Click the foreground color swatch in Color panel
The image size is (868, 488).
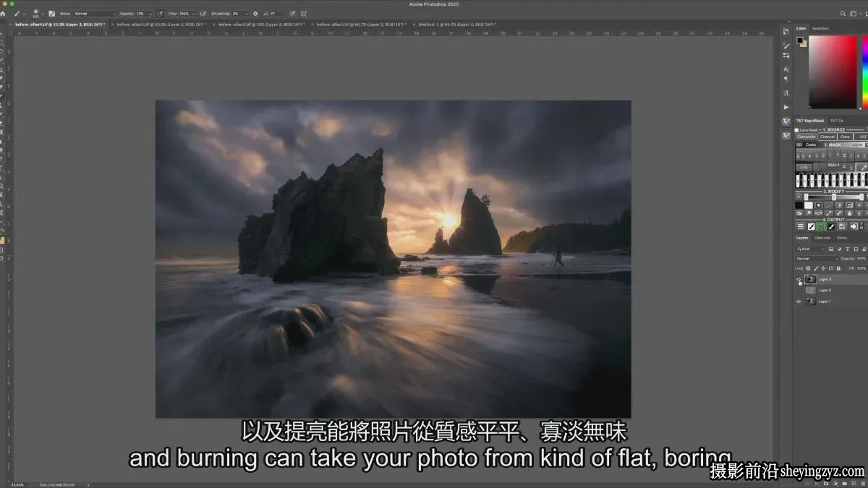(x=800, y=40)
